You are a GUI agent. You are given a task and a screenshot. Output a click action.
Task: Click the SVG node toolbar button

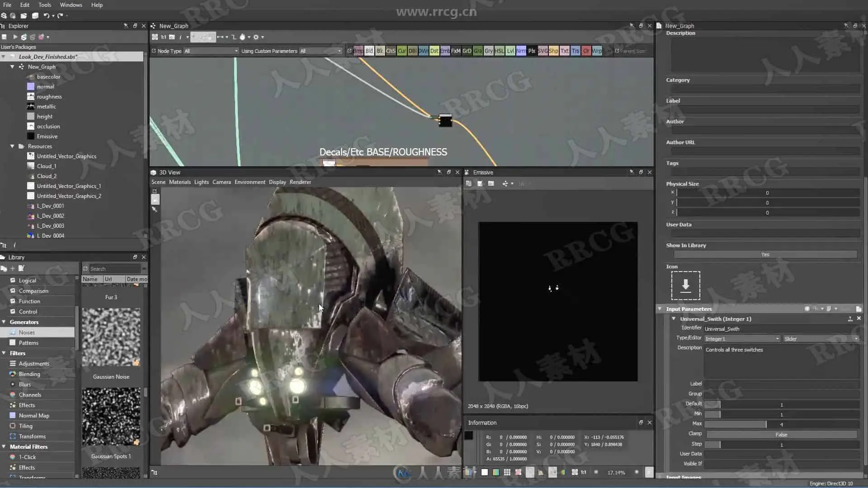pyautogui.click(x=542, y=51)
